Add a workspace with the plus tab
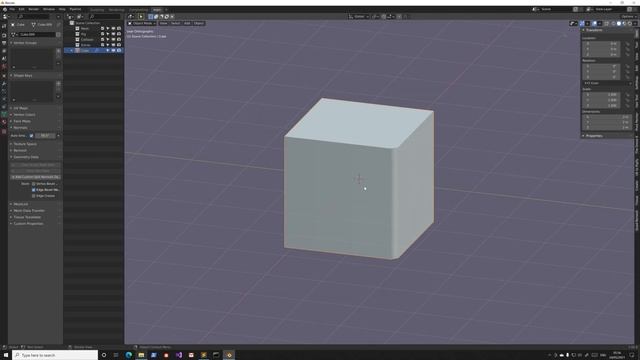The image size is (640, 360). tap(166, 9)
